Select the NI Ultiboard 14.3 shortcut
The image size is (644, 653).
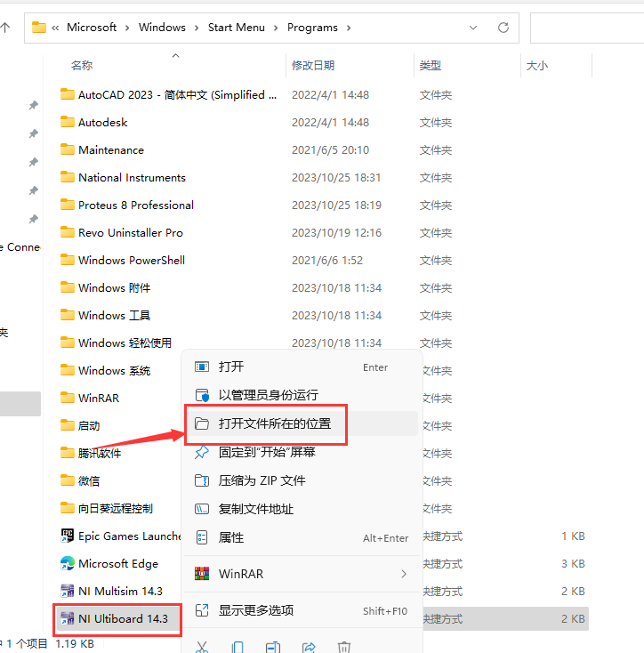click(x=114, y=618)
